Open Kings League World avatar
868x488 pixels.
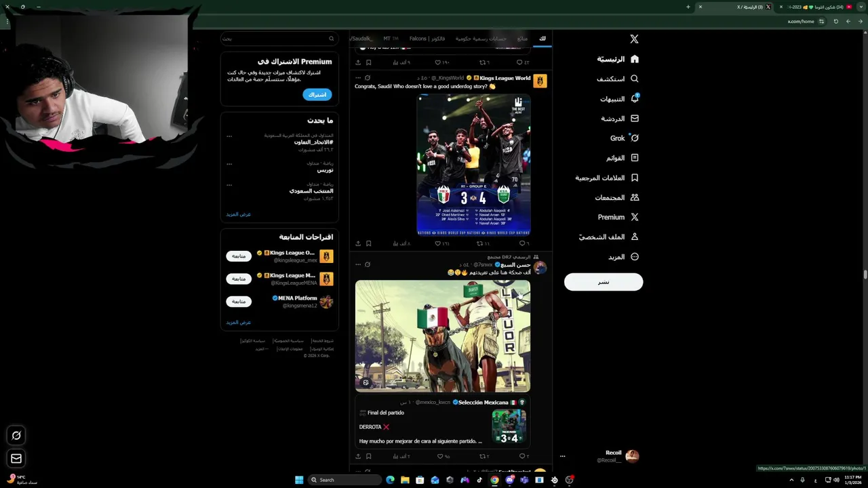[540, 81]
